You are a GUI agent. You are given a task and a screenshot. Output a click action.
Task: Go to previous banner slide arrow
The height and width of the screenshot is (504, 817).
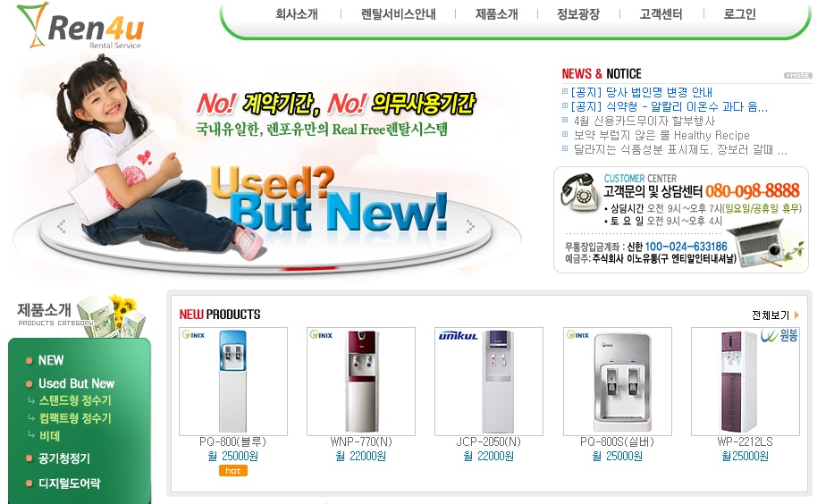62,226
